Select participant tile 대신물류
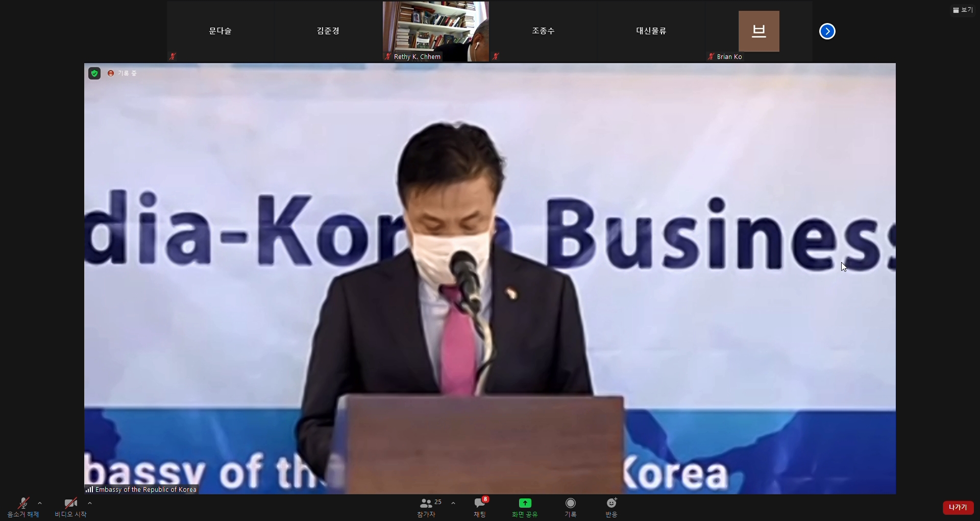 click(x=651, y=31)
